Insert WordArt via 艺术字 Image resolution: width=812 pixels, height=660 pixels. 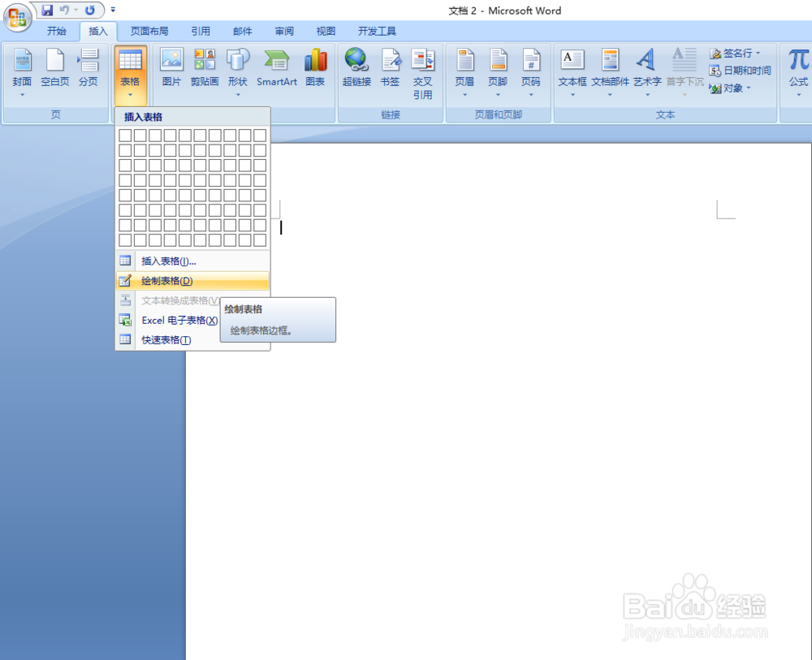[647, 72]
